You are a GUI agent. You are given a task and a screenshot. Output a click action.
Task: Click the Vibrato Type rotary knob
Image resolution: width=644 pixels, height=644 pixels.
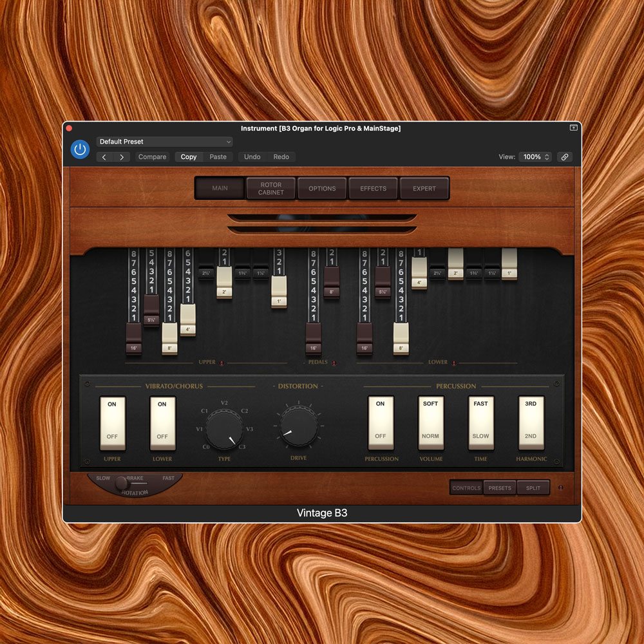224,429
